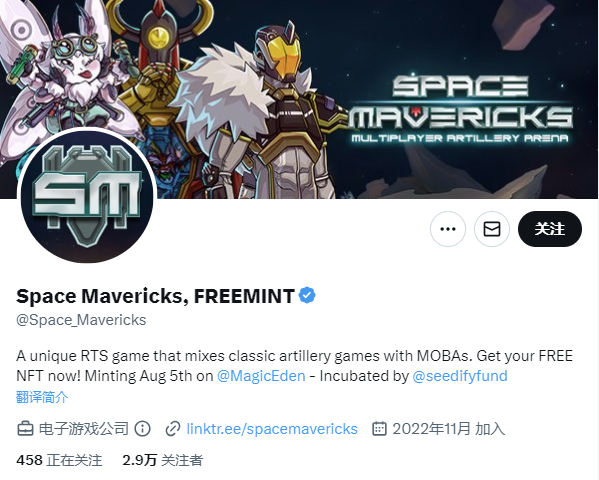
Task: Open the linktr.ee/spacemavericks link
Action: click(272, 429)
